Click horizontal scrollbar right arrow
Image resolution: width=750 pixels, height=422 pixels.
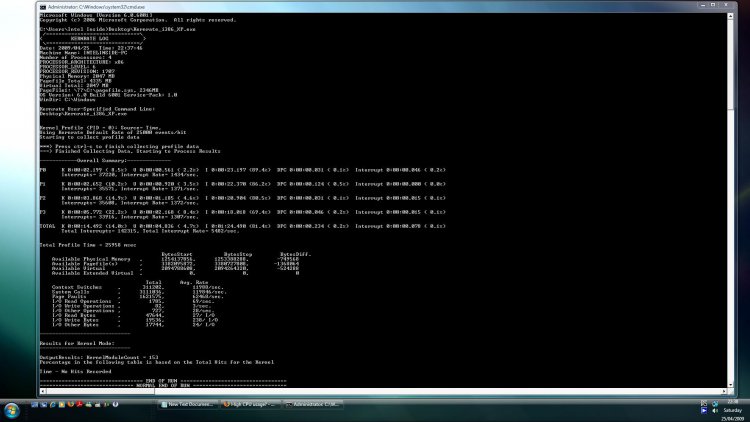click(x=724, y=391)
